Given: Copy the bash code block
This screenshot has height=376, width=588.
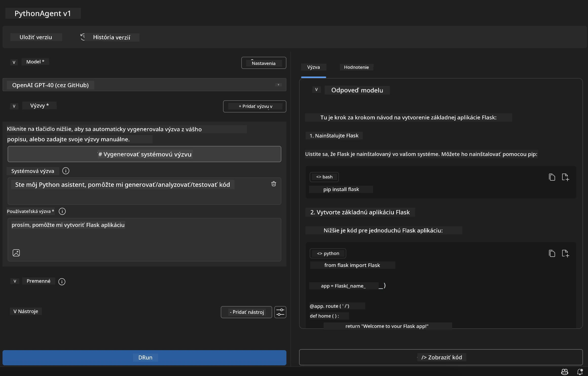Looking at the screenshot, I should tap(552, 177).
